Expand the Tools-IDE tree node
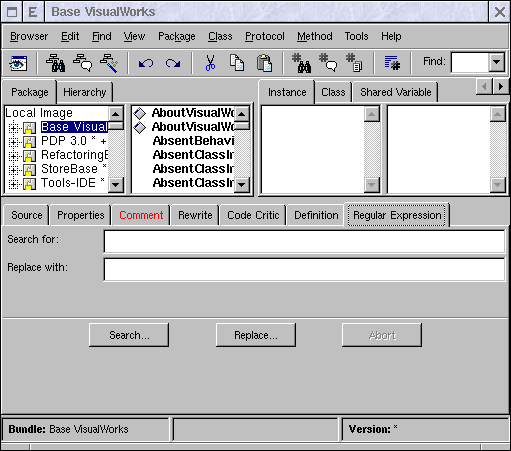Image resolution: width=511 pixels, height=451 pixels. [x=13, y=184]
